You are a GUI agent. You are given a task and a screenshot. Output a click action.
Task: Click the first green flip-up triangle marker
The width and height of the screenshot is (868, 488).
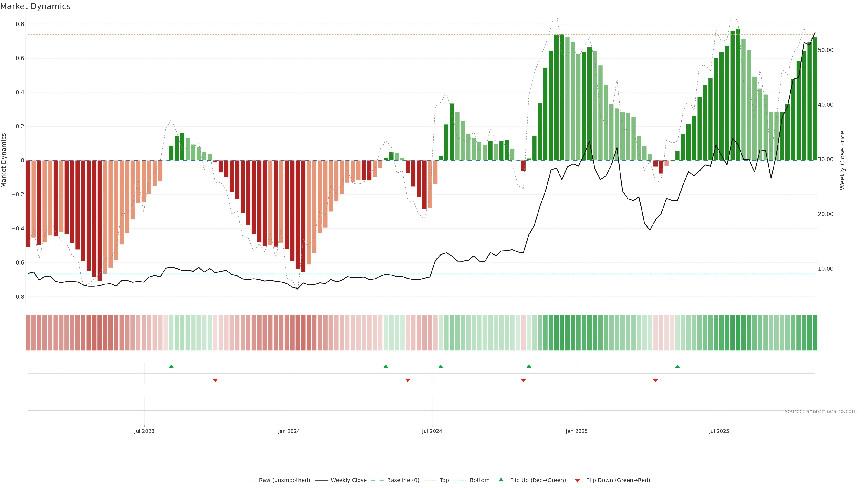(171, 366)
